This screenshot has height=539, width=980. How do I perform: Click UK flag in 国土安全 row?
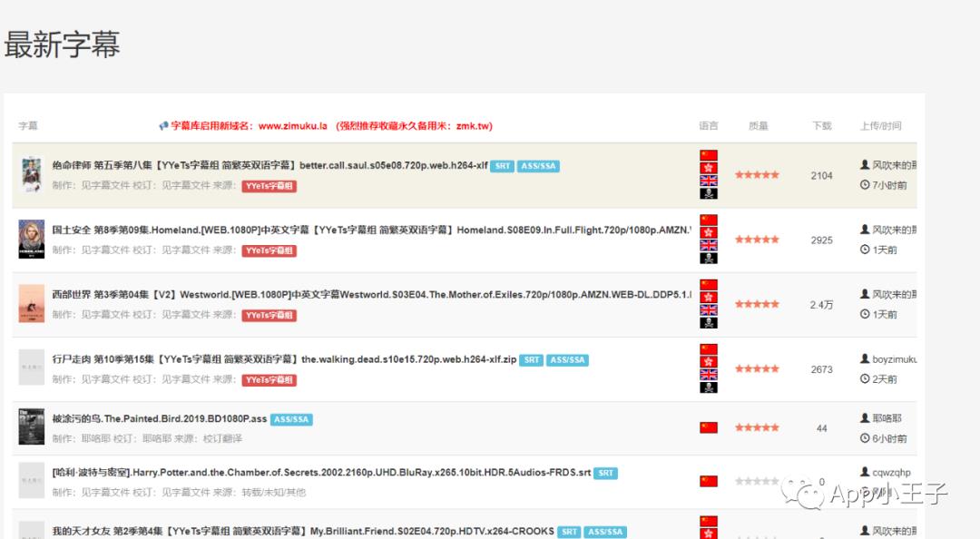click(709, 245)
